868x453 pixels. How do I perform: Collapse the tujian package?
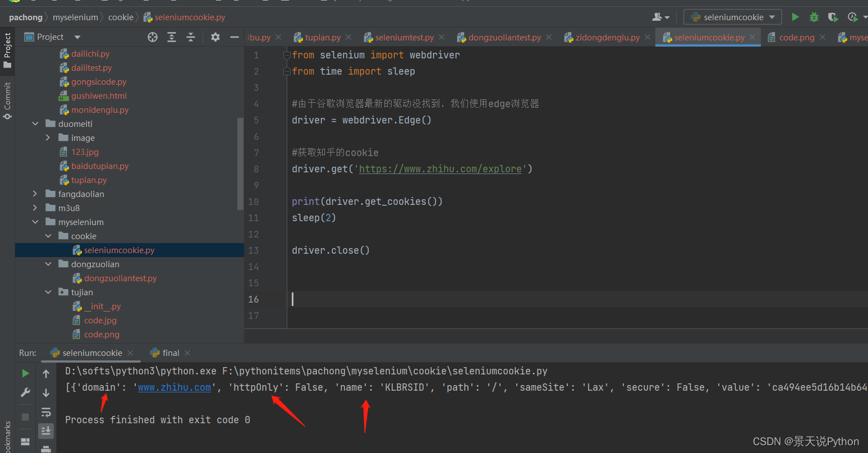click(48, 292)
